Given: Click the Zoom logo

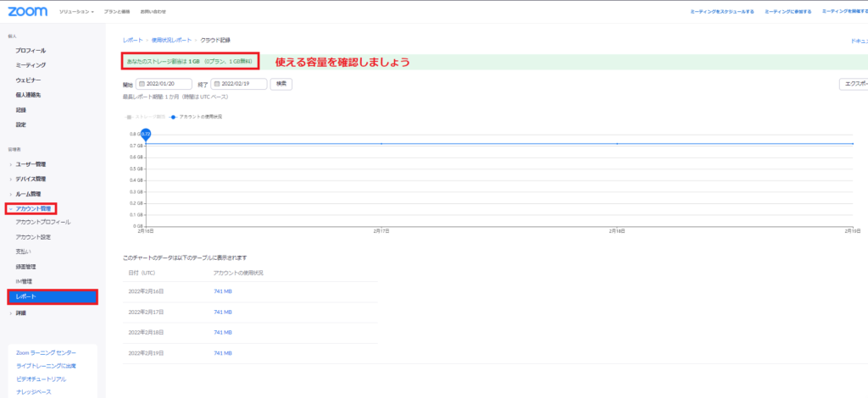Looking at the screenshot, I should pyautogui.click(x=28, y=12).
